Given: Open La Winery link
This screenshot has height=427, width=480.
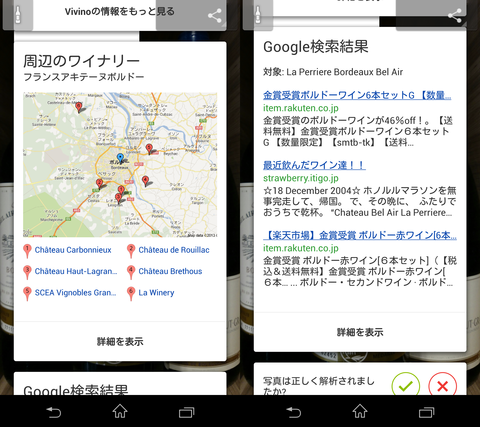Looking at the screenshot, I should click(x=156, y=293).
